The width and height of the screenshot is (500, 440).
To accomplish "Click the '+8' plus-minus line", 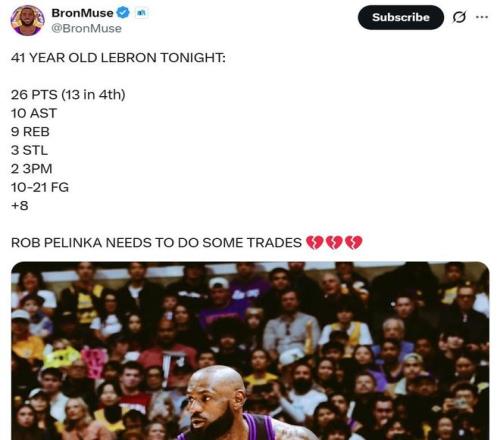I will [x=20, y=206].
